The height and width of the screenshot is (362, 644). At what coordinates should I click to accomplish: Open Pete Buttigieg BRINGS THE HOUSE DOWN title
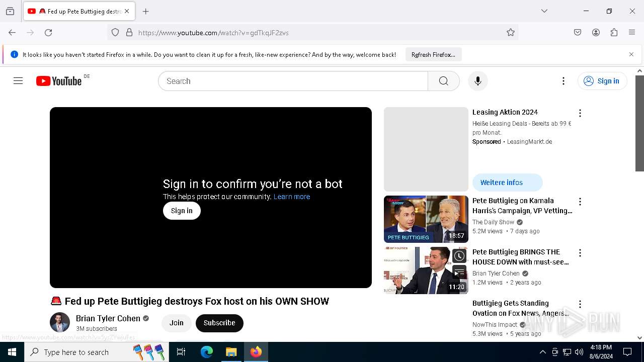(x=521, y=257)
